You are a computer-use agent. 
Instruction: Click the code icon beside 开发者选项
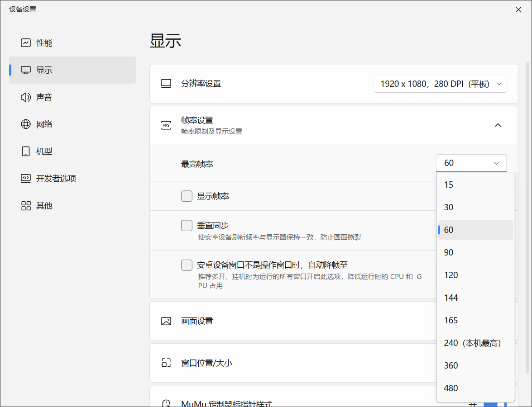click(26, 178)
